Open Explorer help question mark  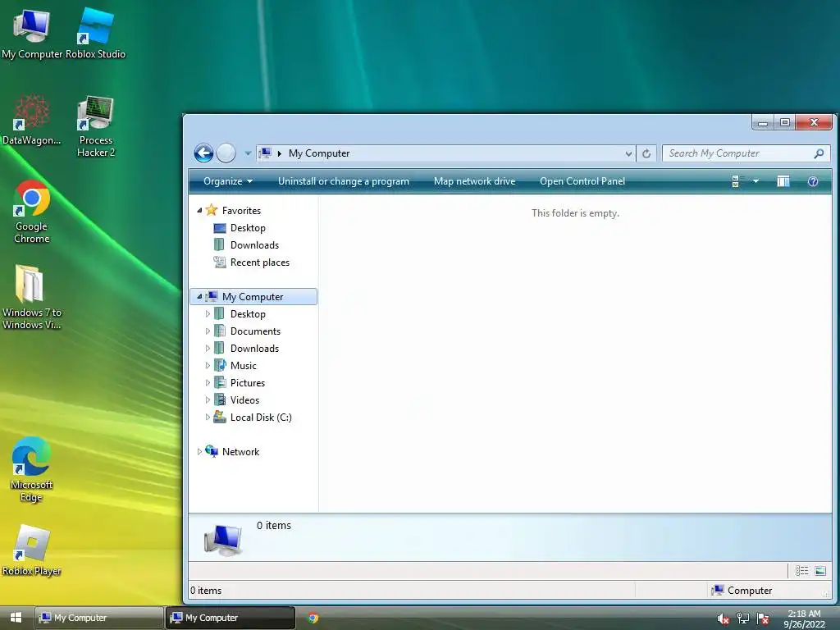(813, 181)
